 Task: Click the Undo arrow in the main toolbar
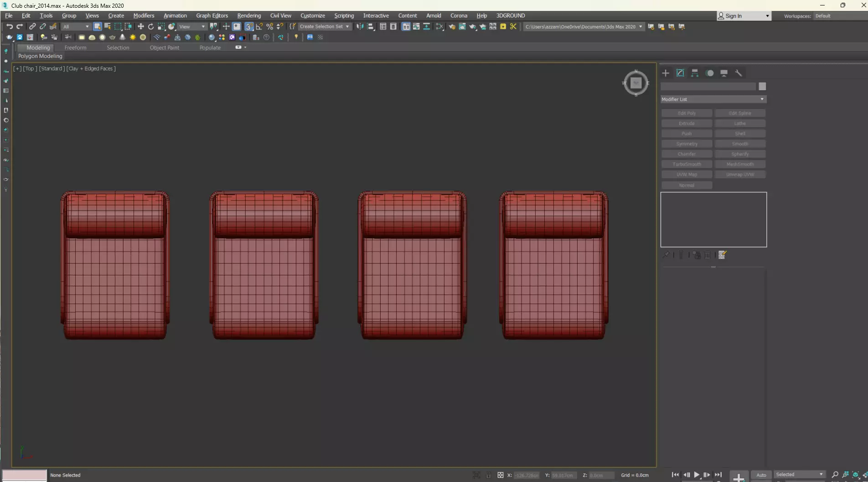(x=9, y=26)
